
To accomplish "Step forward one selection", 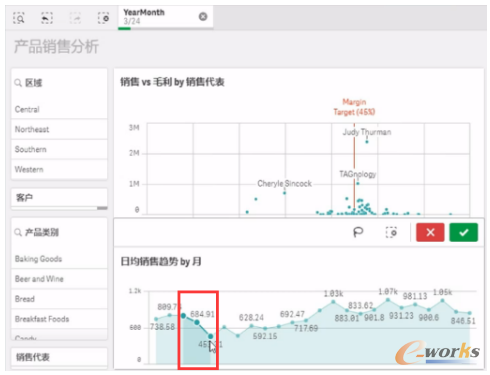I will pos(75,18).
